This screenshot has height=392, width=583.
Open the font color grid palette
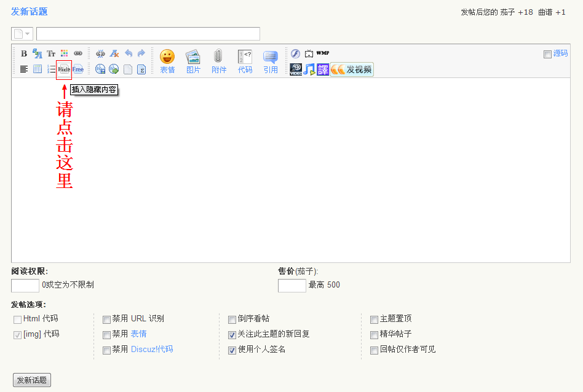[65, 53]
